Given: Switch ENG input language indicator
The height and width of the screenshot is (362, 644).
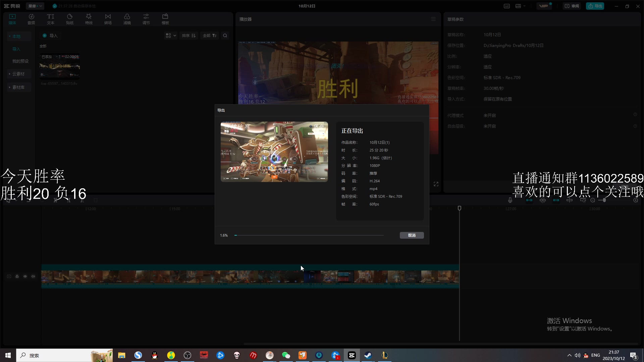Looking at the screenshot, I should [596, 355].
